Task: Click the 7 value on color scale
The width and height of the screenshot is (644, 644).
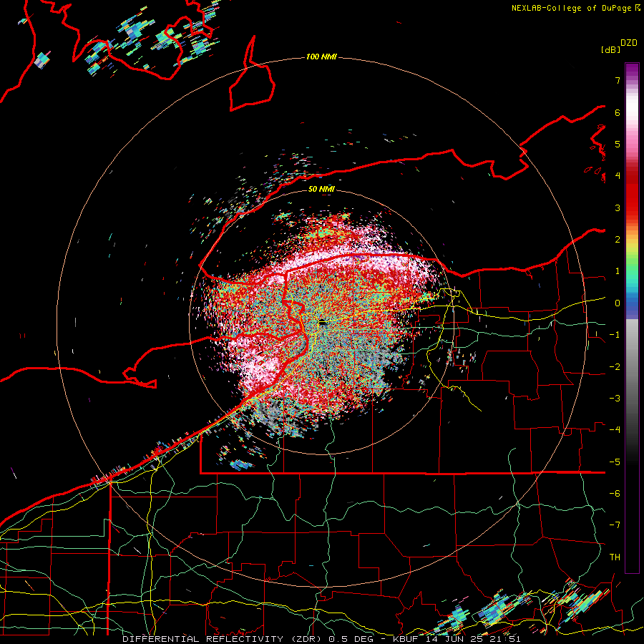Action: coord(618,80)
